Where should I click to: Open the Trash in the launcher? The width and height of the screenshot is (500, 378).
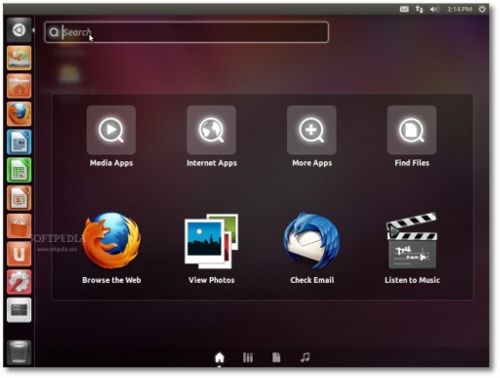pyautogui.click(x=19, y=352)
